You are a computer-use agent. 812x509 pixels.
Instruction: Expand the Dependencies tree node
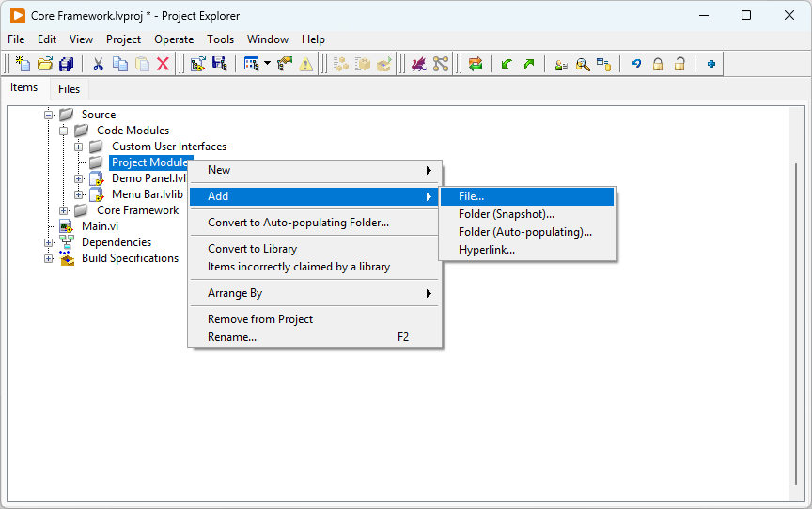[x=49, y=242]
